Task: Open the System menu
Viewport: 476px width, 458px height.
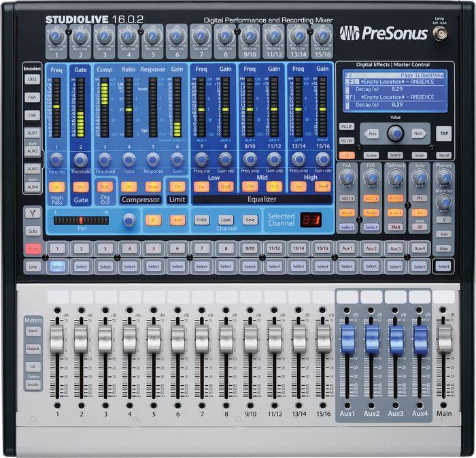Action: tap(395, 155)
